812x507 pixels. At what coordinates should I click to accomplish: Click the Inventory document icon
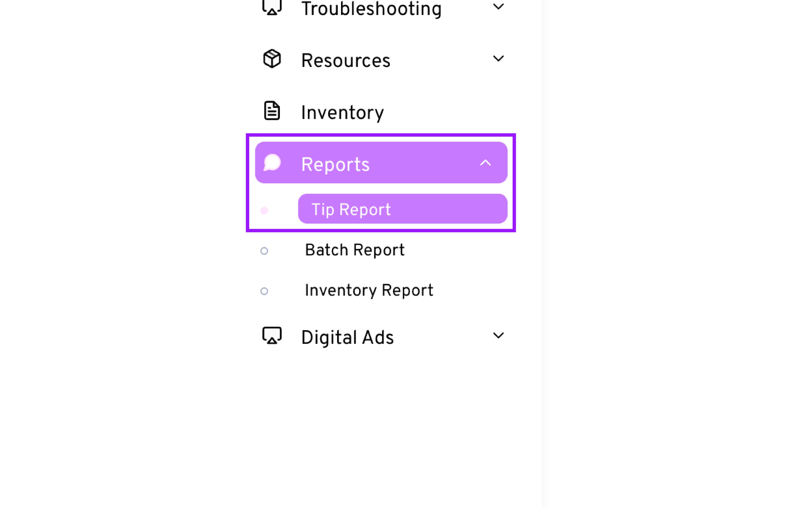pyautogui.click(x=272, y=111)
